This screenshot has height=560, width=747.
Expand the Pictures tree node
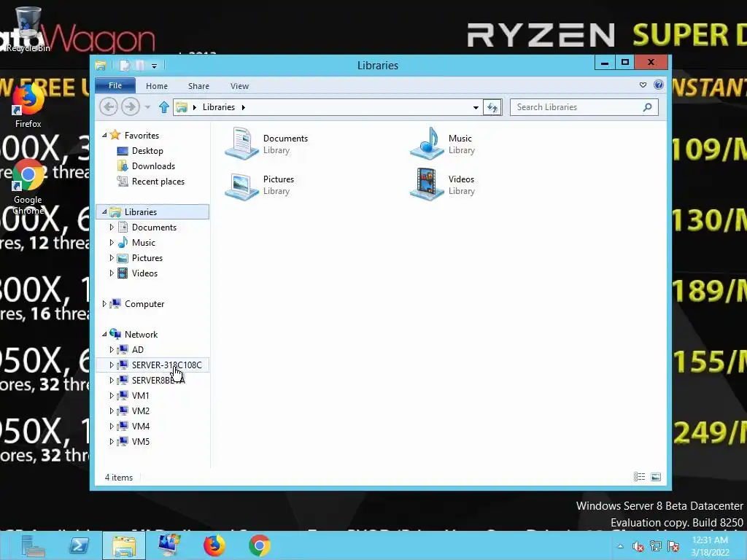[112, 257]
